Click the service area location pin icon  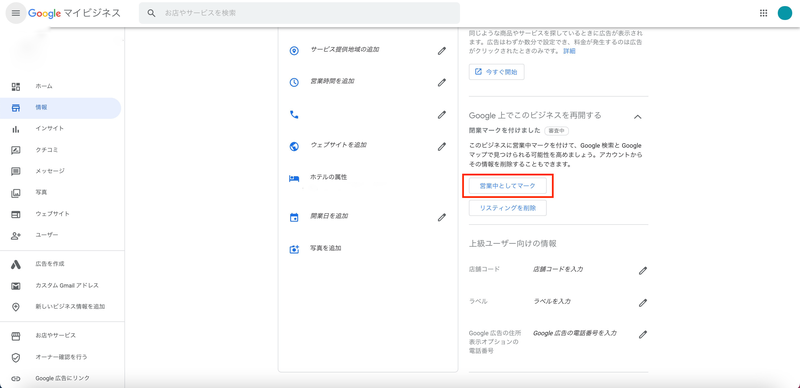point(294,51)
